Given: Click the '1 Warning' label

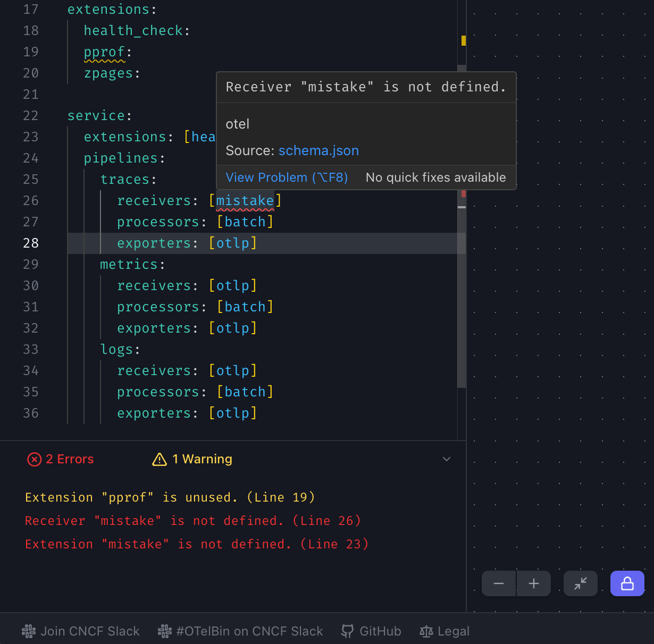Looking at the screenshot, I should pos(202,459).
